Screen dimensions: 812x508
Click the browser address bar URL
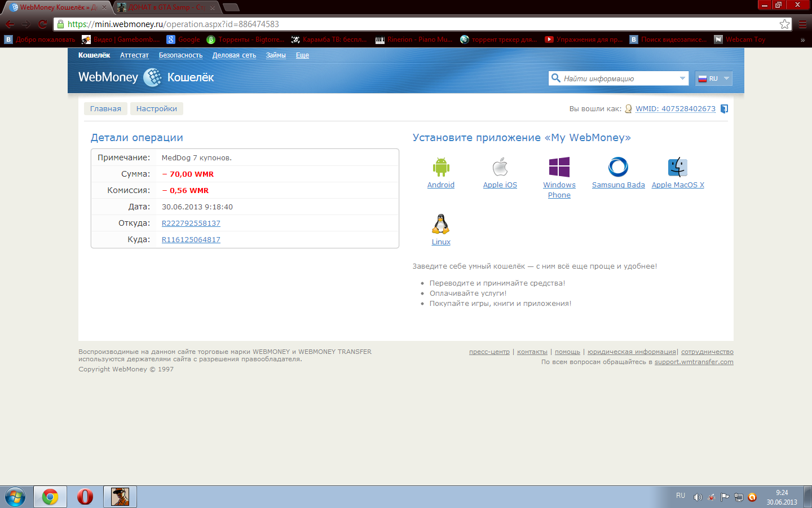tap(173, 24)
